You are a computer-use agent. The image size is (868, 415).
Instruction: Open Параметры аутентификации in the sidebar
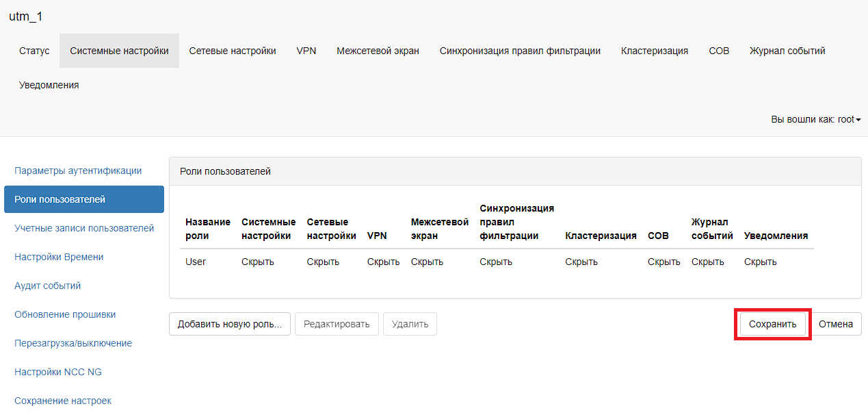pos(78,171)
